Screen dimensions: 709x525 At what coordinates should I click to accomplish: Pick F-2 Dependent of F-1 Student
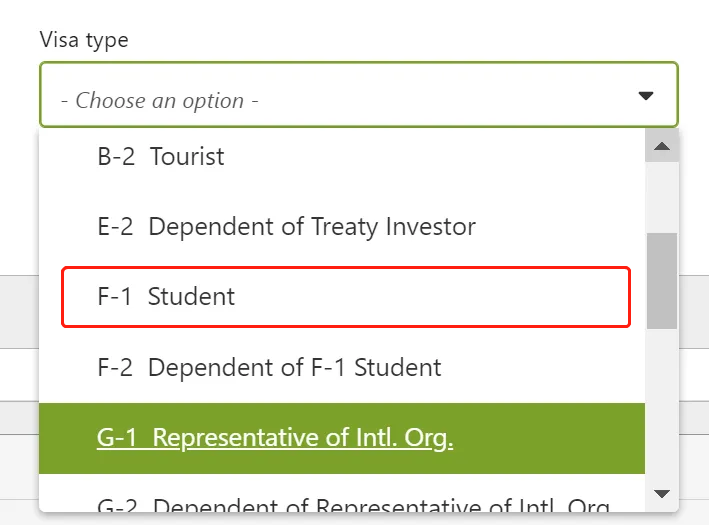(269, 367)
